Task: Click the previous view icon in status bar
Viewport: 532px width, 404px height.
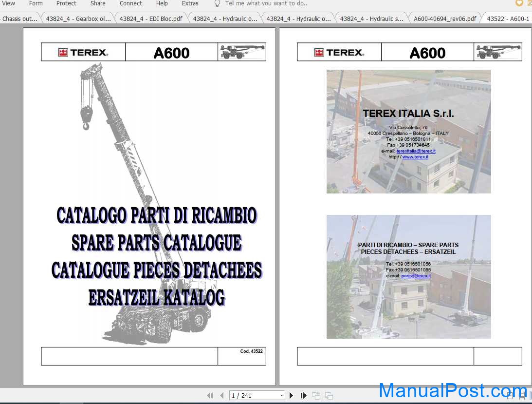Action: [x=316, y=395]
